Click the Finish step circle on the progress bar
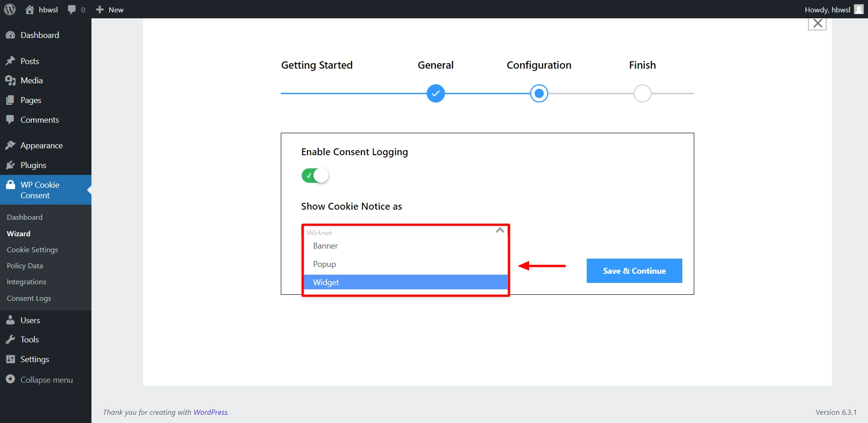Screen dimensions: 868x423 pos(642,93)
